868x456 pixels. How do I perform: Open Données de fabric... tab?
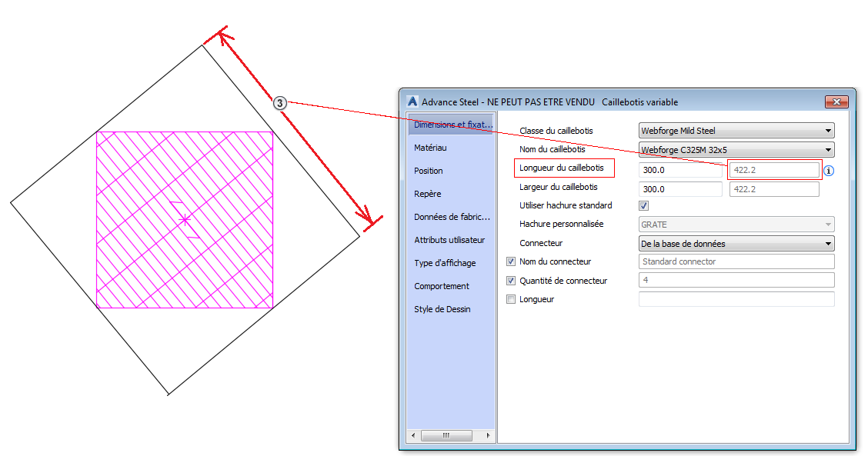(x=451, y=217)
